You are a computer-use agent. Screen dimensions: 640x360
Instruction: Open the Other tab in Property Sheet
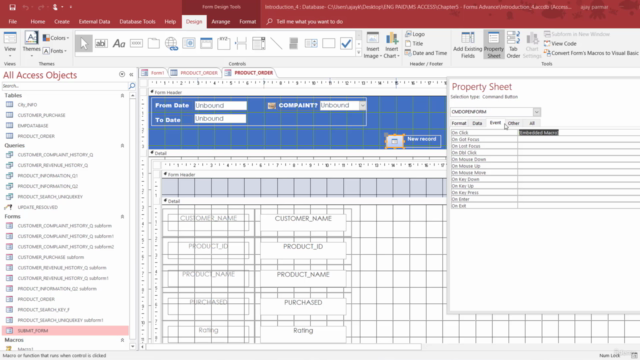(513, 123)
